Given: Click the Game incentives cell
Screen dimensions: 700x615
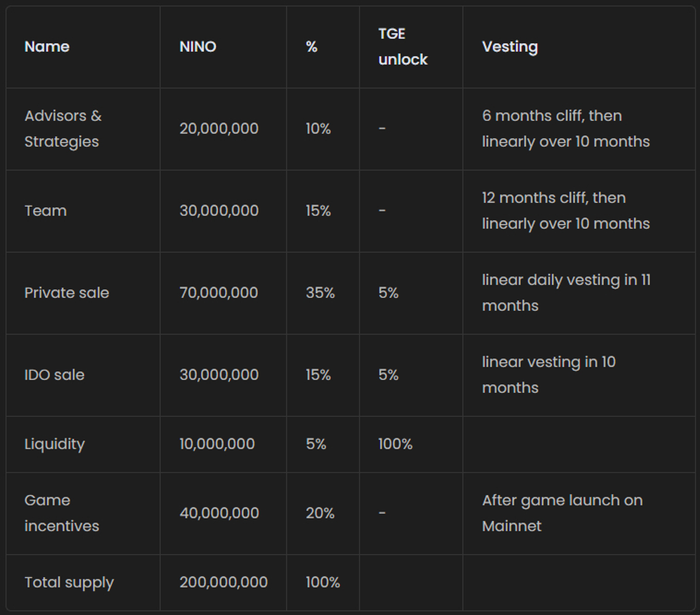Looking at the screenshot, I should tap(61, 513).
